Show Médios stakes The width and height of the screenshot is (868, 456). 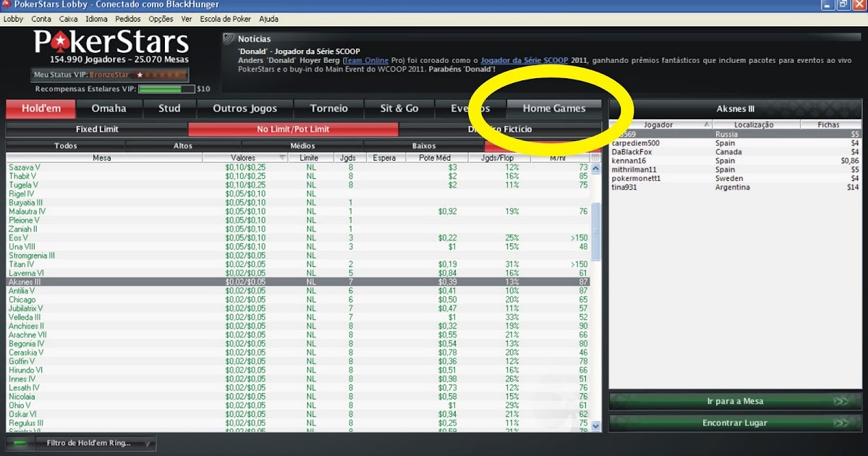[x=302, y=146]
